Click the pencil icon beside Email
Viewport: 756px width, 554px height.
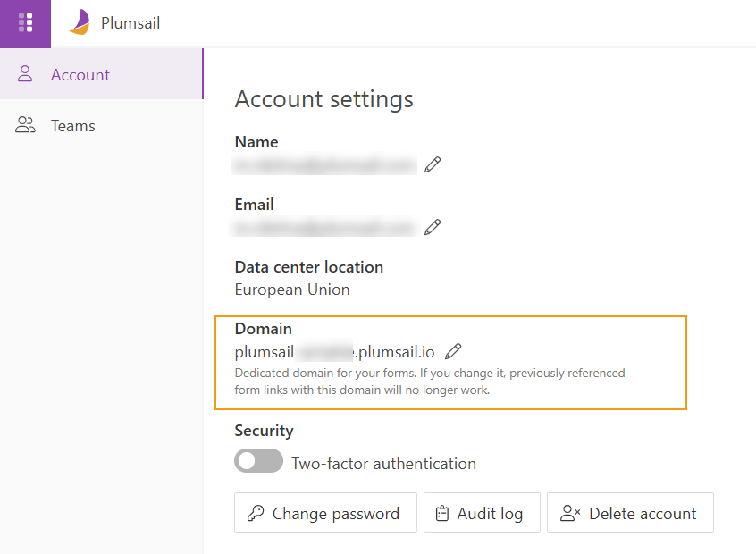pyautogui.click(x=433, y=227)
